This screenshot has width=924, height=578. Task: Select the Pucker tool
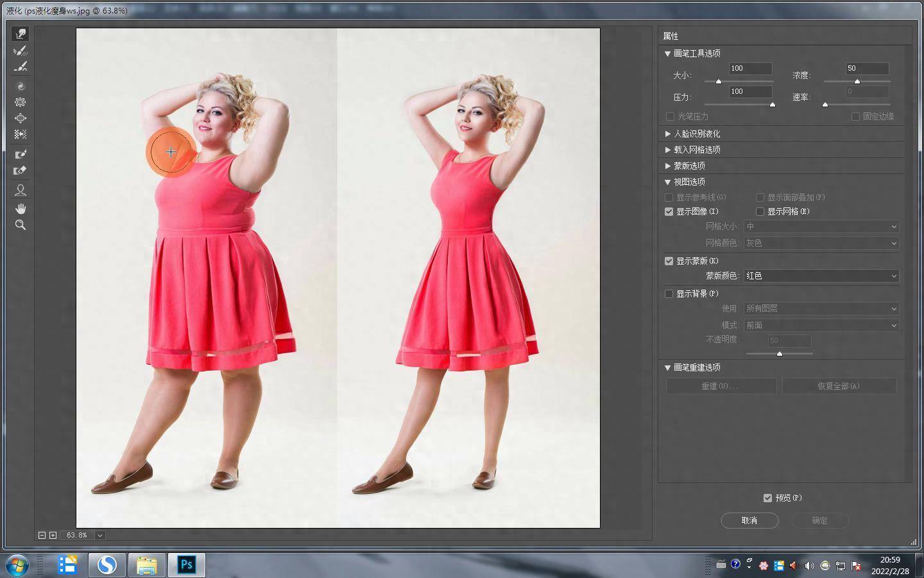pyautogui.click(x=21, y=102)
